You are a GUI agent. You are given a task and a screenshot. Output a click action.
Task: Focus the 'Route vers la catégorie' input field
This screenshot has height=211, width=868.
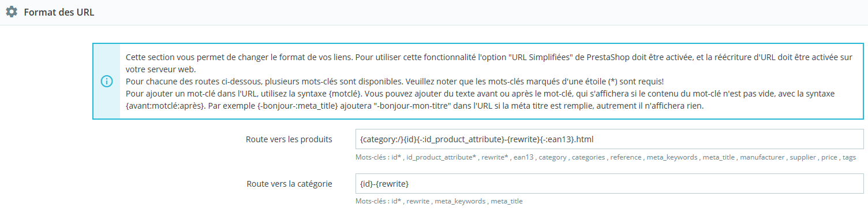pos(609,184)
